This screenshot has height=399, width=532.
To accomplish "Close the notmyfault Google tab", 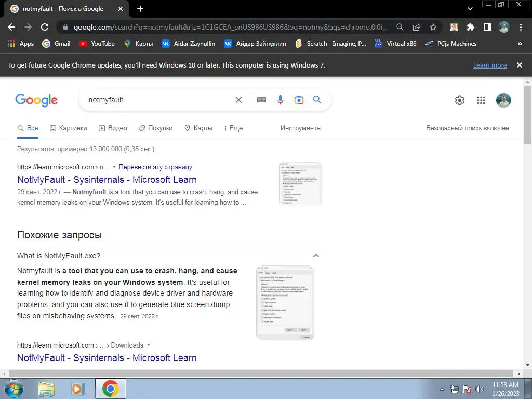I will [x=121, y=9].
